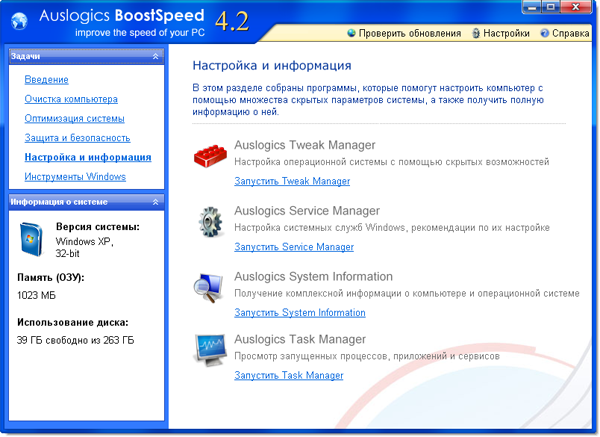Open Защита и безопасность section
600x437 pixels.
(x=77, y=138)
